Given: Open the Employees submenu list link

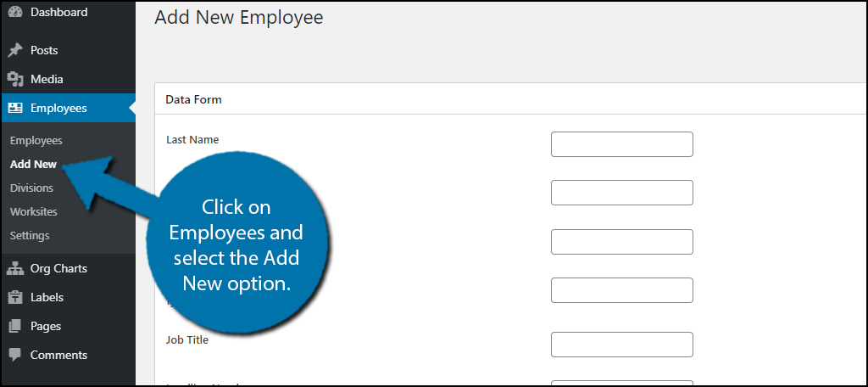Looking at the screenshot, I should [36, 140].
